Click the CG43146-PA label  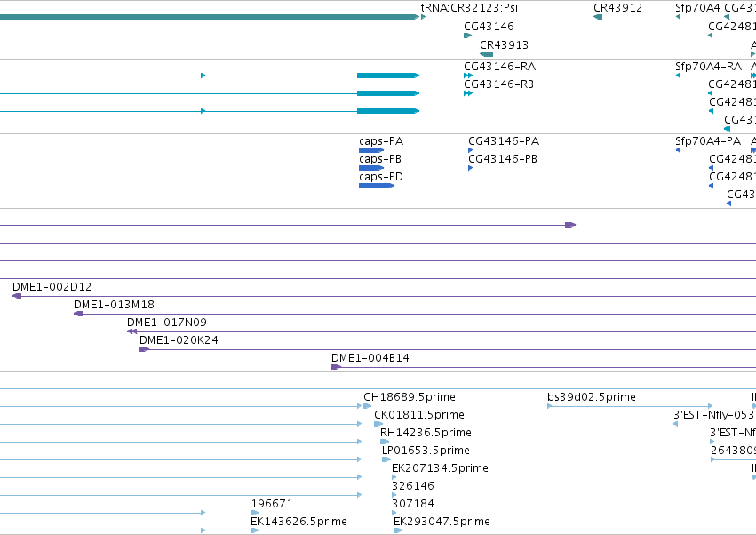504,141
